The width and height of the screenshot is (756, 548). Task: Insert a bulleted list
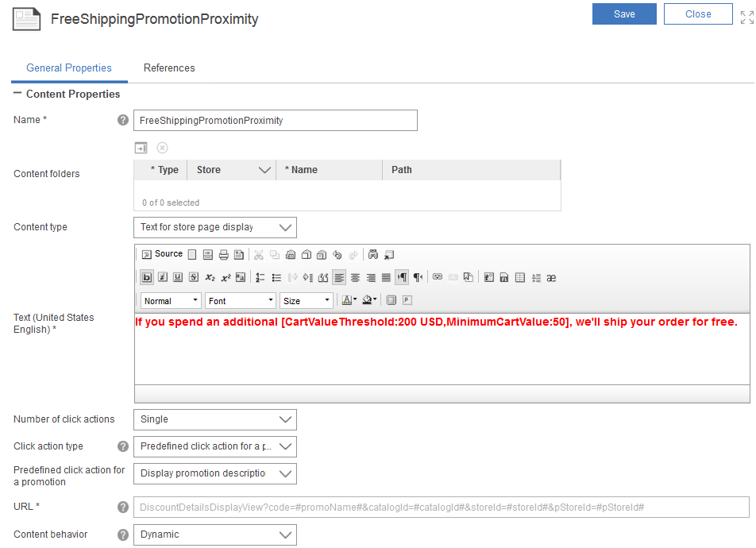276,277
